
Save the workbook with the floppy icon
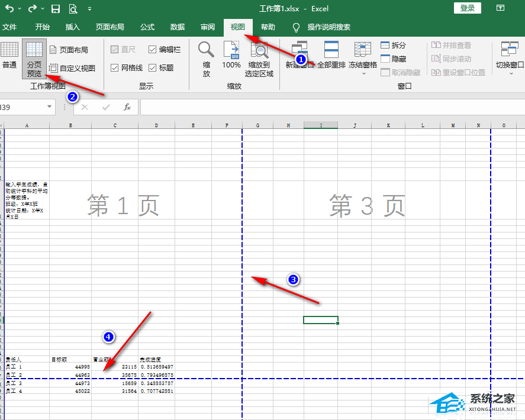tap(55, 9)
